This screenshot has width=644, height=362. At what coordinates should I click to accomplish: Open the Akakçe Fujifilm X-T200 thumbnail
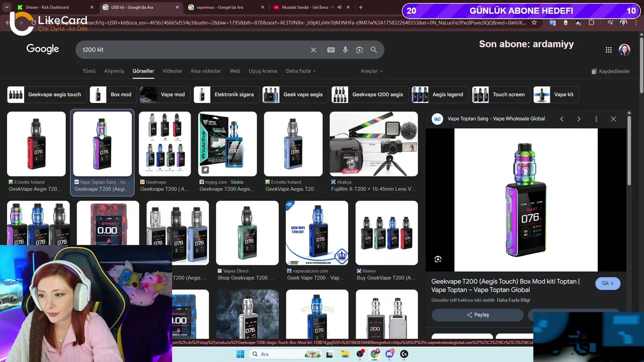tap(373, 144)
